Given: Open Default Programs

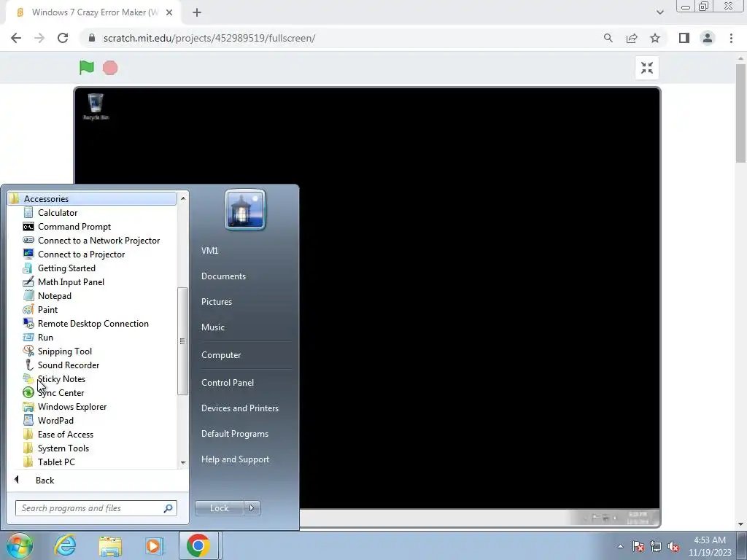Looking at the screenshot, I should 235,434.
